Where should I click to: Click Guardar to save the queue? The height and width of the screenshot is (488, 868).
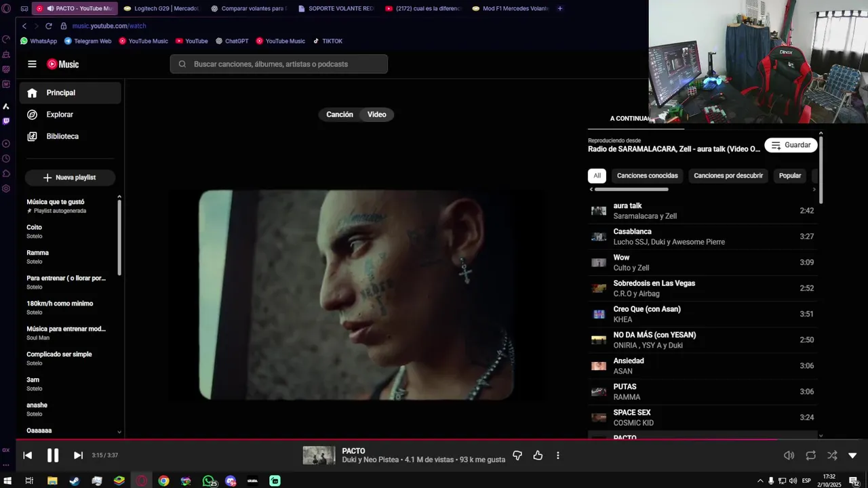(791, 145)
